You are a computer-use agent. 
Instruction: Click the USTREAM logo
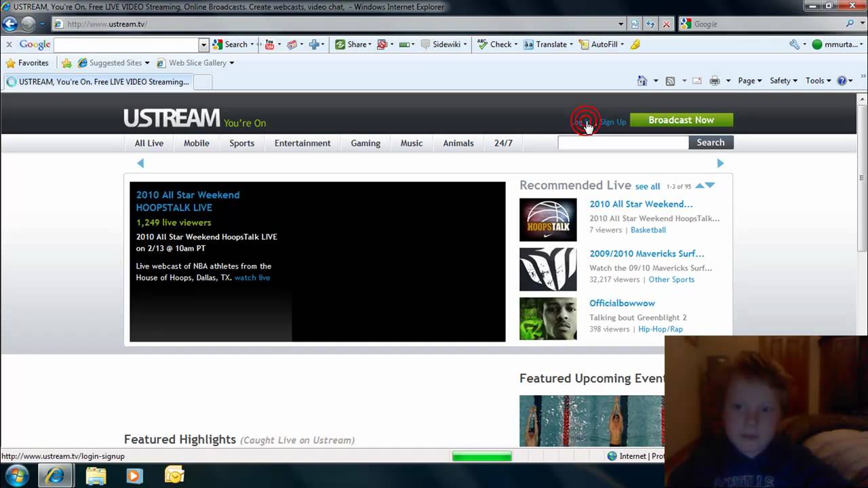(x=172, y=118)
